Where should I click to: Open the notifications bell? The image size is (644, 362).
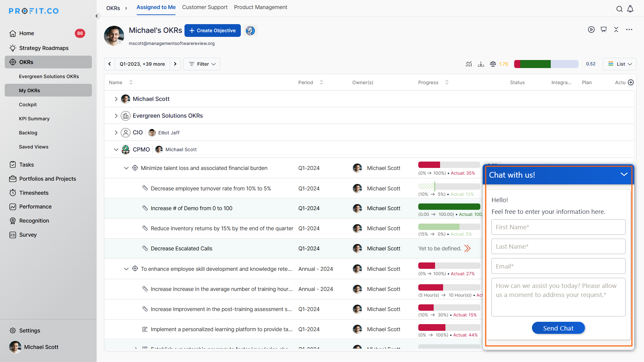630,9
